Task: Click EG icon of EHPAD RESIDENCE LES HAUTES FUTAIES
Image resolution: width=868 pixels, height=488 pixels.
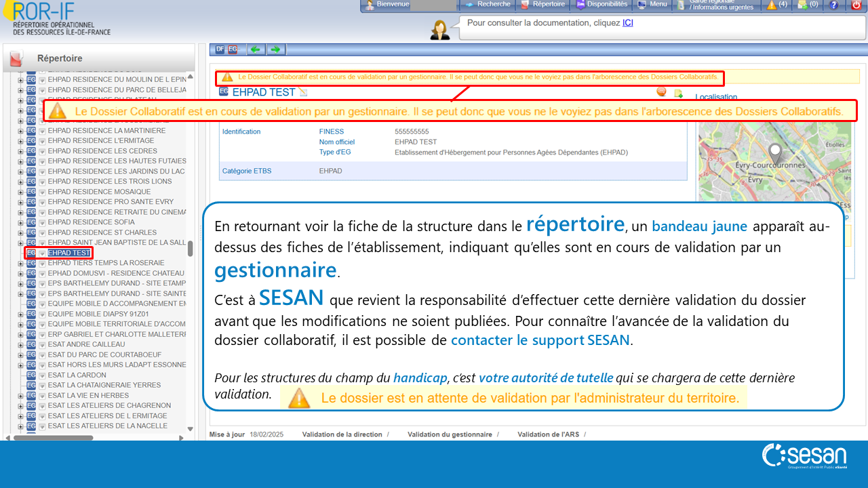Action: click(31, 161)
